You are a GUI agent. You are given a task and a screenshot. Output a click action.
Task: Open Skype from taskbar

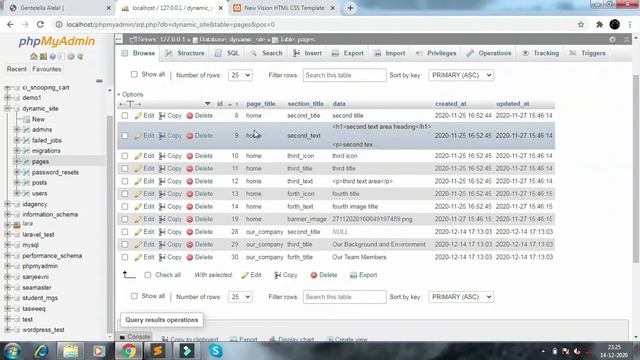point(216,351)
